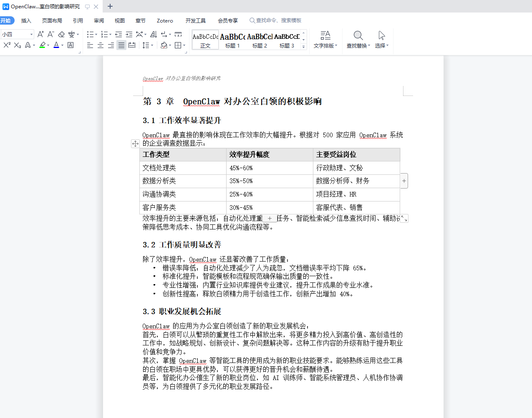Open the 开发工具 tab
532x418 pixels.
pos(196,20)
